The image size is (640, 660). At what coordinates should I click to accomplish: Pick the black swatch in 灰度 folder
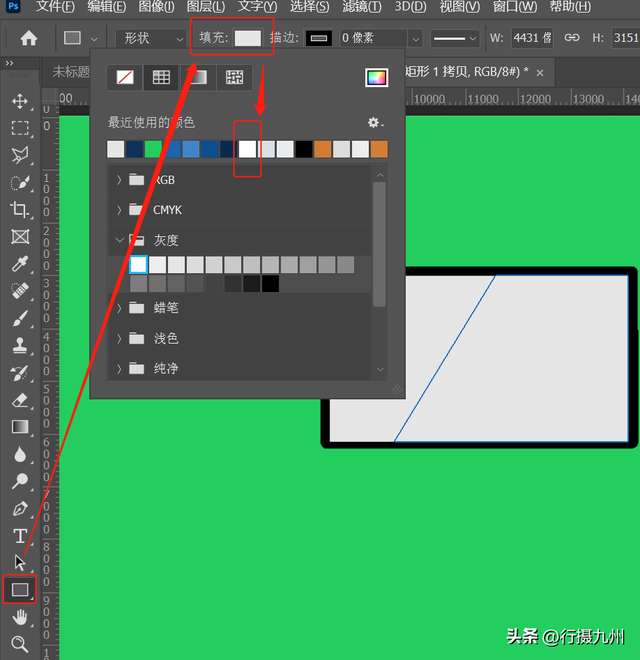coord(270,284)
